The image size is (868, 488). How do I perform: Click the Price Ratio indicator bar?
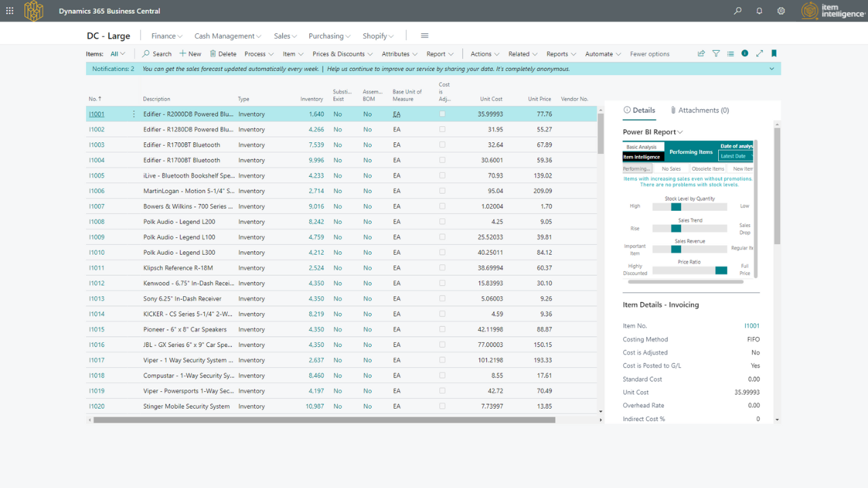tap(690, 270)
